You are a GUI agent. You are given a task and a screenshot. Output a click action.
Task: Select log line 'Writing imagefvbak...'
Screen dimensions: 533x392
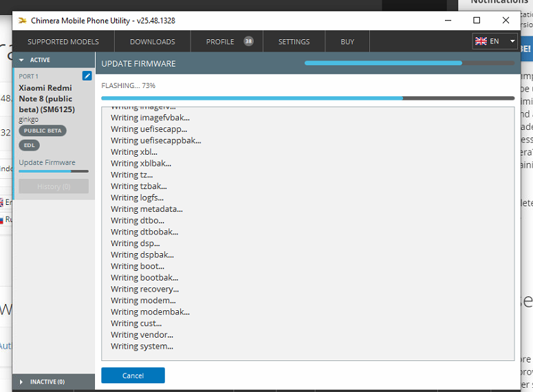[x=150, y=118]
